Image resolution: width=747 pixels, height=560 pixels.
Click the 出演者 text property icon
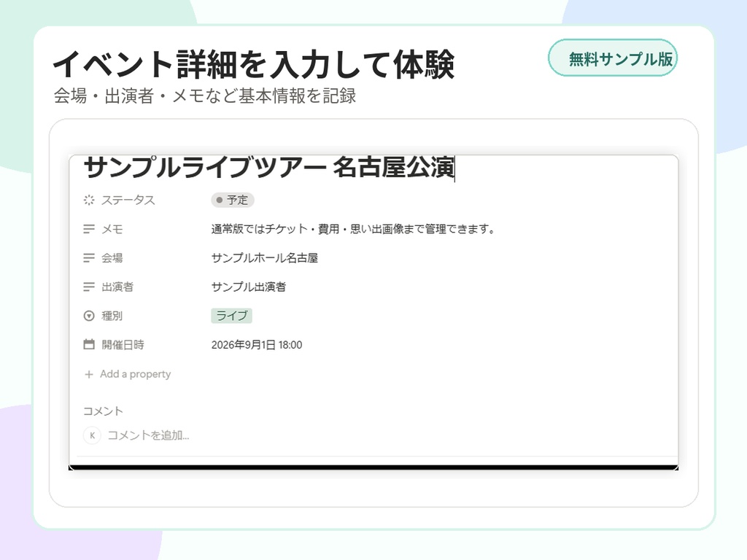point(89,287)
